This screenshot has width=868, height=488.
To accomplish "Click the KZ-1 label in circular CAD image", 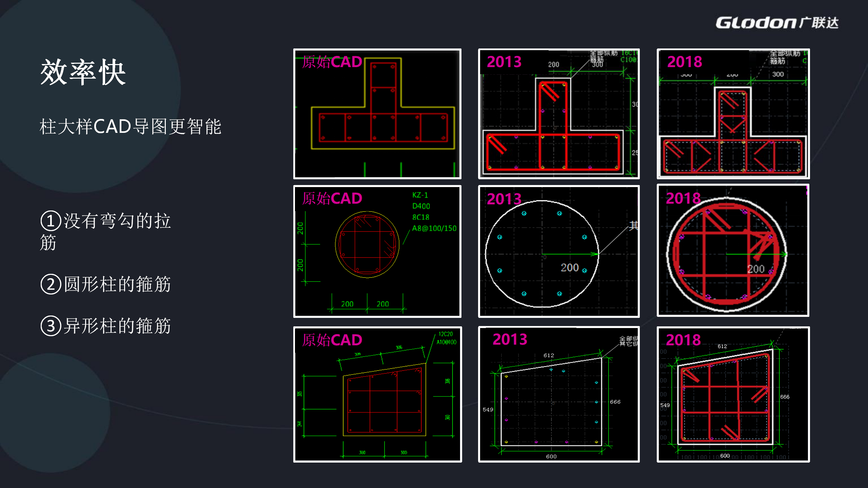I will click(420, 195).
